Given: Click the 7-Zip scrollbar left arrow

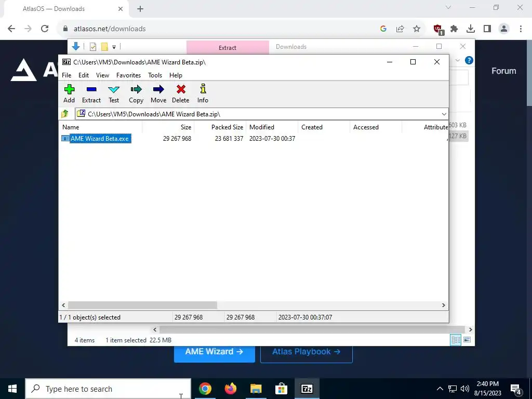Looking at the screenshot, I should pyautogui.click(x=63, y=305).
